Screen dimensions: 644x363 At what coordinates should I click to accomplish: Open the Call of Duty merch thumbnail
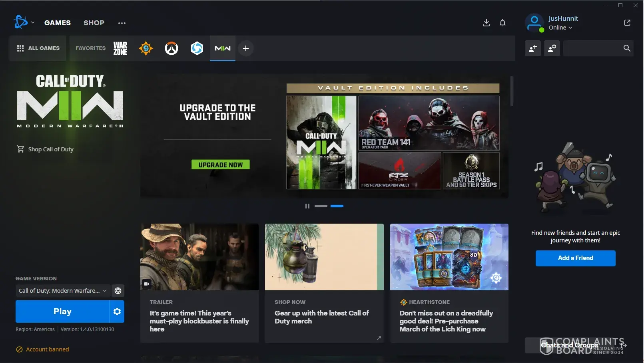coord(324,257)
